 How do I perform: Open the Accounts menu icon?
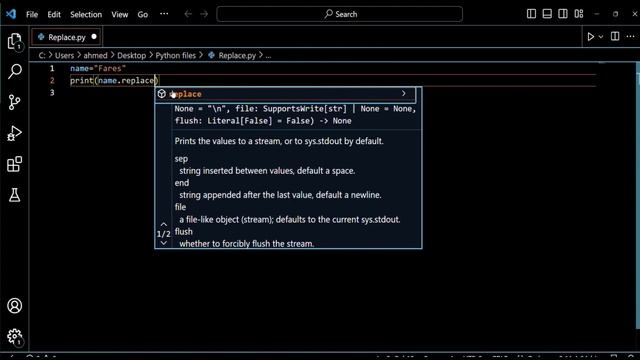[x=15, y=306]
